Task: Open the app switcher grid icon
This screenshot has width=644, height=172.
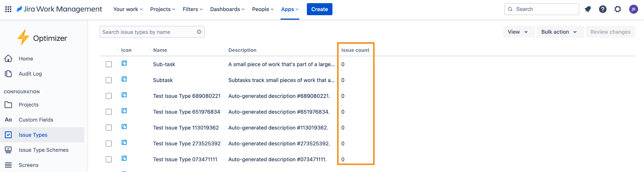Action: [8, 9]
